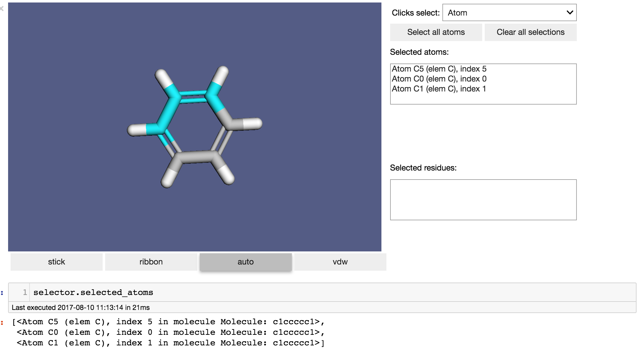
Task: Click the small close X at top-left corner
Action: click(2, 9)
